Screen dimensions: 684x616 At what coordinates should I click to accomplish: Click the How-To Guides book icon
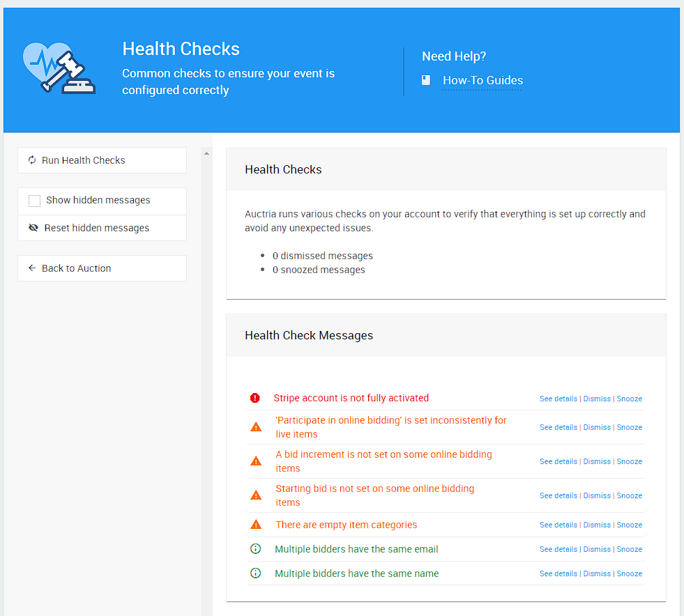coord(426,81)
